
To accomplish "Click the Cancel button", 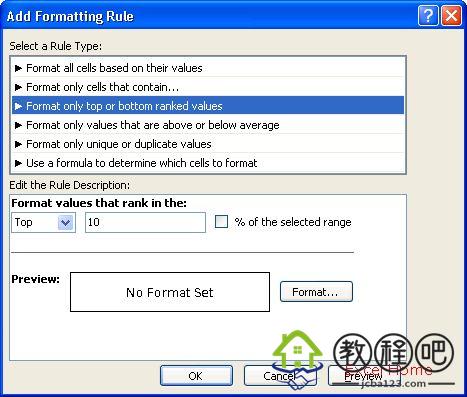I will (280, 376).
